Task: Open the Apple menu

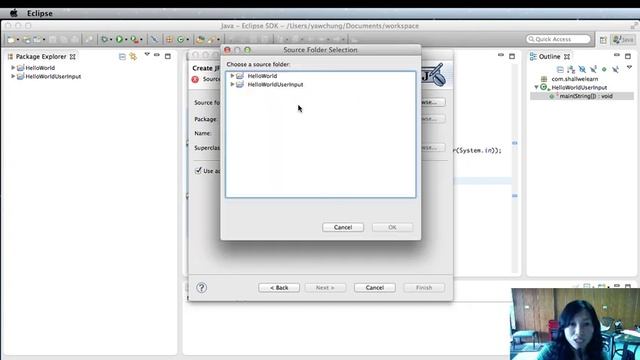Action: (13, 13)
